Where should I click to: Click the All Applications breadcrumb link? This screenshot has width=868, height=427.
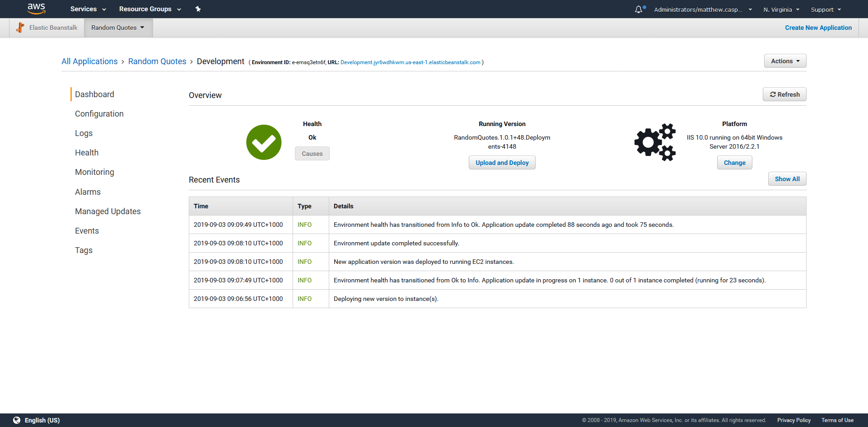tap(89, 61)
